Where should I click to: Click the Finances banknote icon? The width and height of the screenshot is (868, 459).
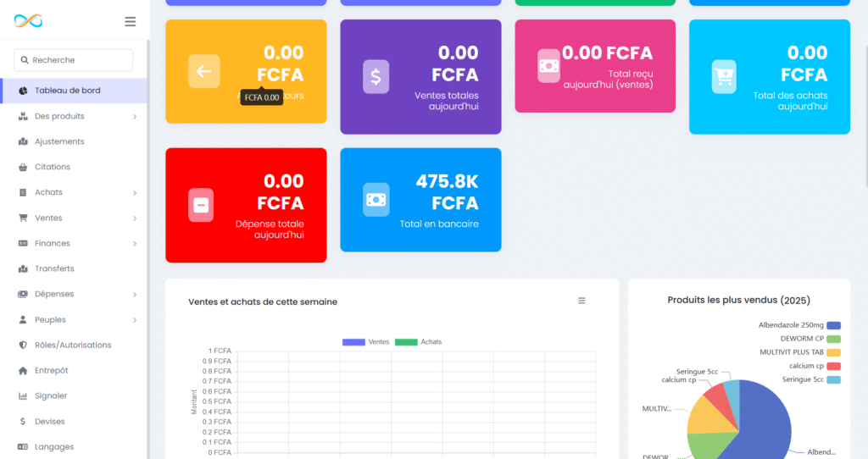(x=23, y=243)
